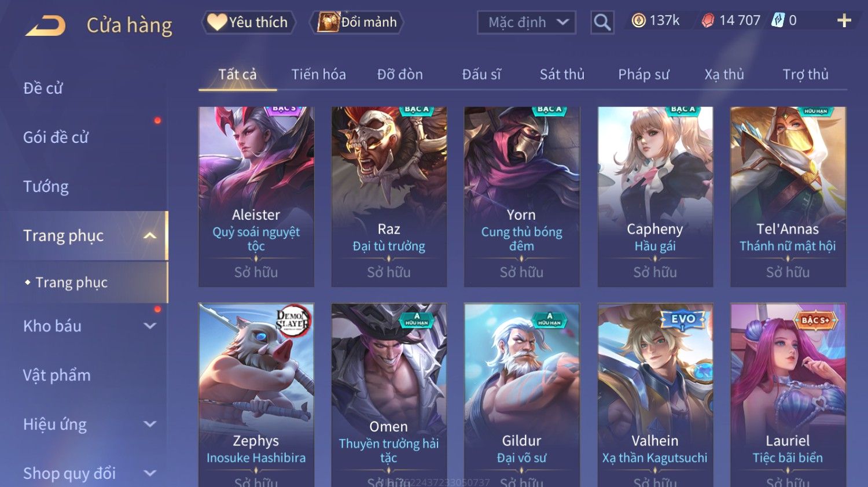Select the Capheny Hầu gái skin card
Image resolution: width=868 pixels, height=487 pixels.
pyautogui.click(x=655, y=197)
